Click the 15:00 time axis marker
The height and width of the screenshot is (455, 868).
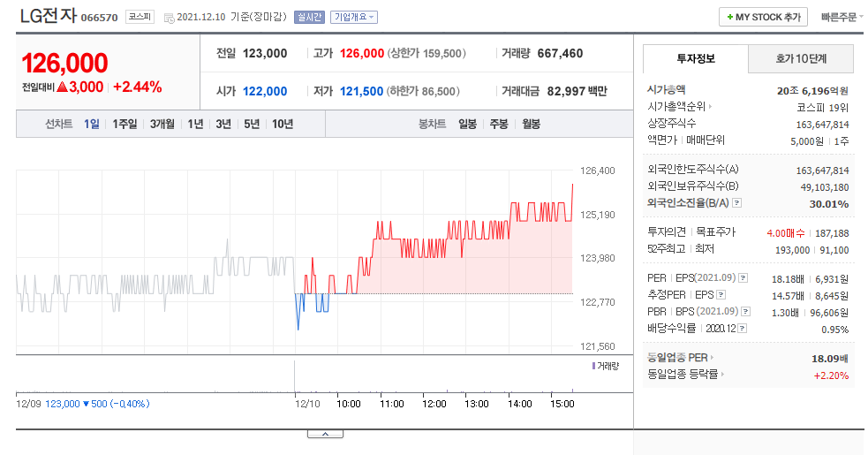pyautogui.click(x=562, y=404)
